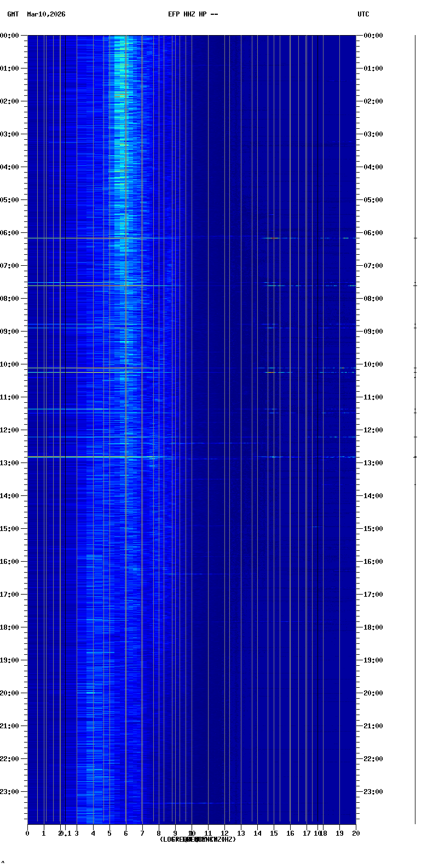Click the Mar10,2026 date text
Image resolution: width=439 pixels, height=868 pixels.
[x=46, y=14]
